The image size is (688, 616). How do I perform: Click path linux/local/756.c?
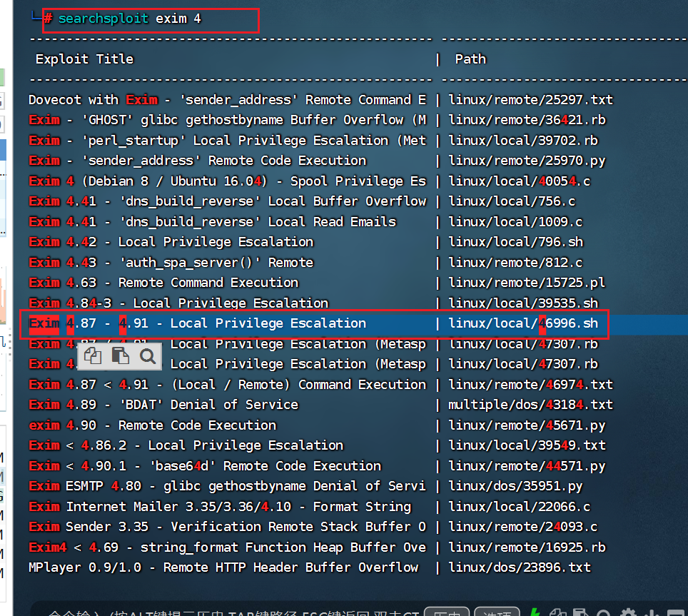click(x=512, y=201)
